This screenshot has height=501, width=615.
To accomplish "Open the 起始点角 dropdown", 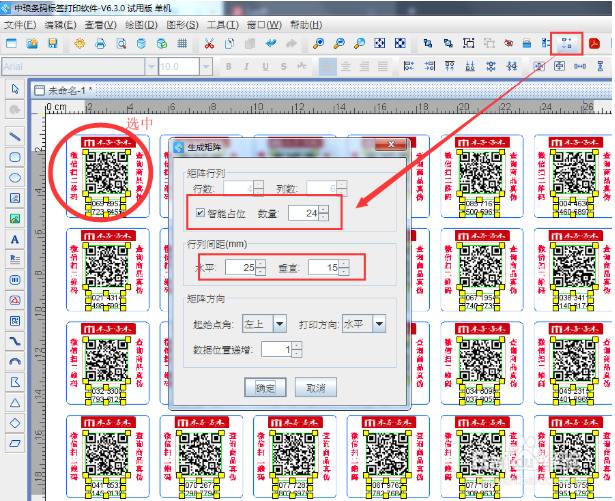I will 280,324.
